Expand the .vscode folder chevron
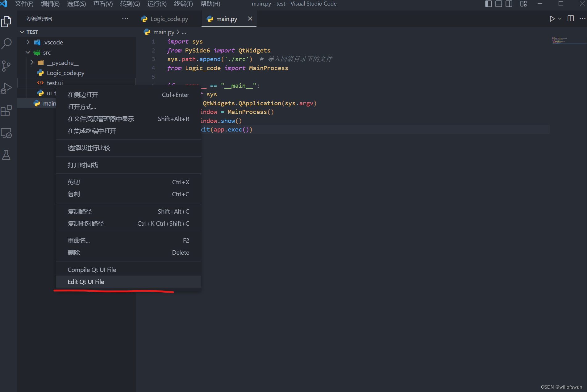 coord(28,42)
